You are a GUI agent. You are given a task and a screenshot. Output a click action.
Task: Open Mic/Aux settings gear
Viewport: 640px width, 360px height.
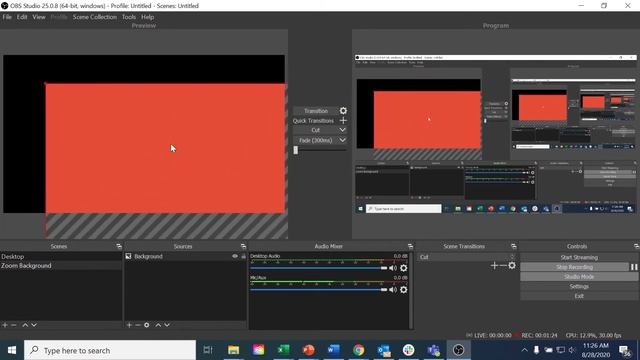404,289
